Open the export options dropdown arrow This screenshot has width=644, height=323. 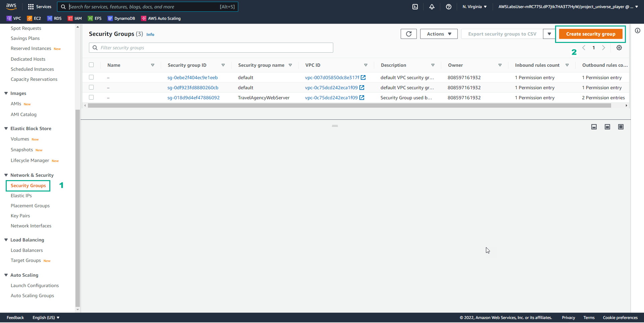(549, 34)
